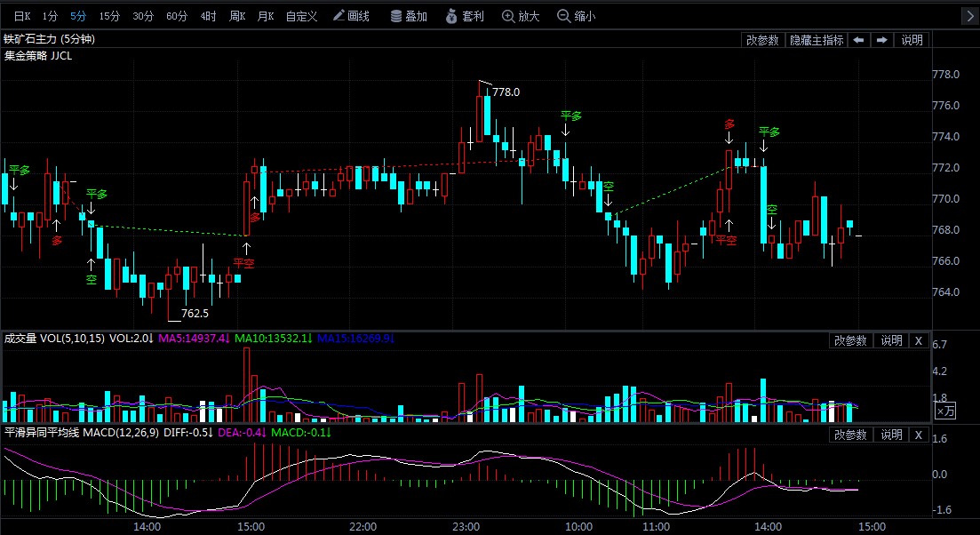This screenshot has height=535, width=980.
Task: Open the 自定义 custom period option
Action: pos(302,16)
